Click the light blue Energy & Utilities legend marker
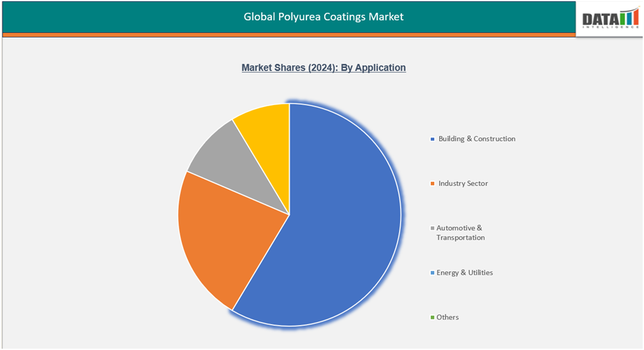This screenshot has height=350, width=644. coord(433,273)
